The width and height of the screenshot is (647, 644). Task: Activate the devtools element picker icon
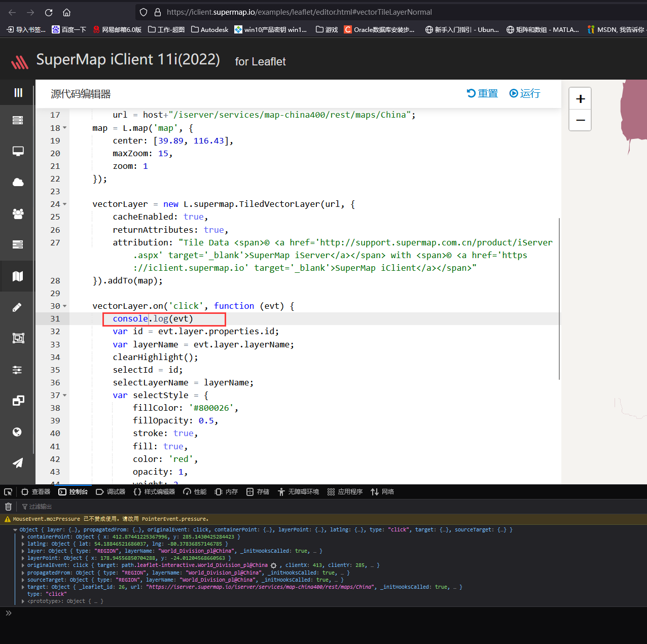click(x=8, y=492)
